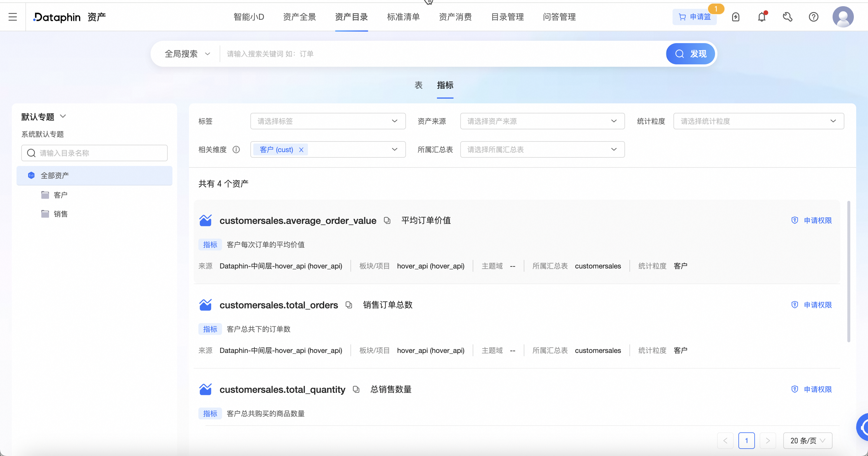Switch to the 表 tab

click(418, 85)
